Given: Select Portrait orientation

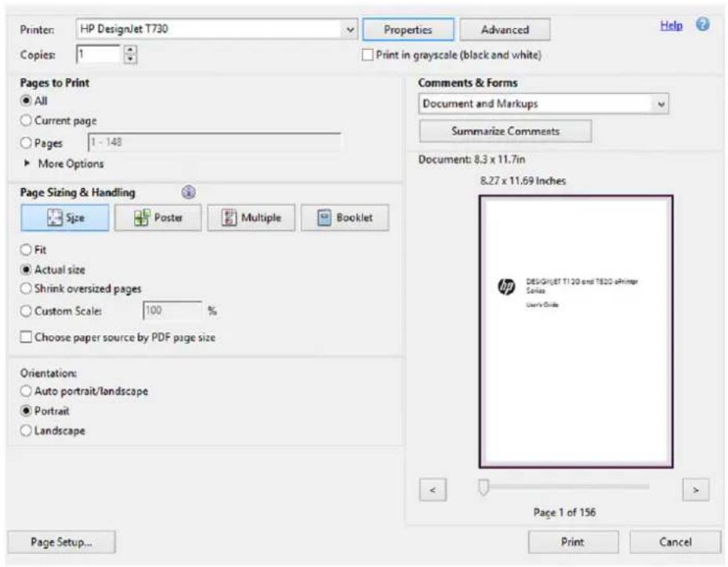Looking at the screenshot, I should tap(27, 411).
